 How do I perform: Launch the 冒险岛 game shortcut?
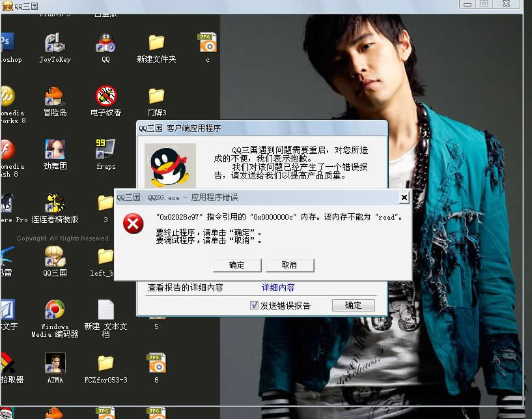coord(55,96)
